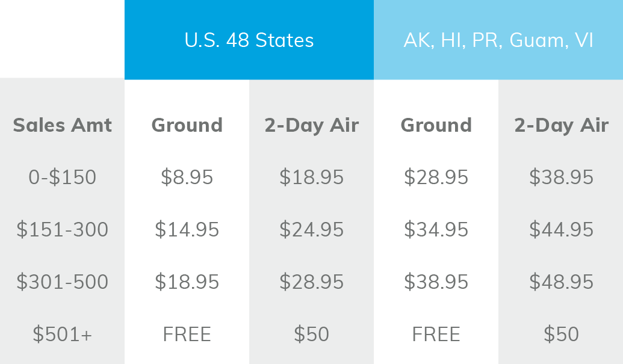Select U.S. 48 States ground rate for $301-500
The width and height of the screenshot is (623, 364).
coord(187,282)
